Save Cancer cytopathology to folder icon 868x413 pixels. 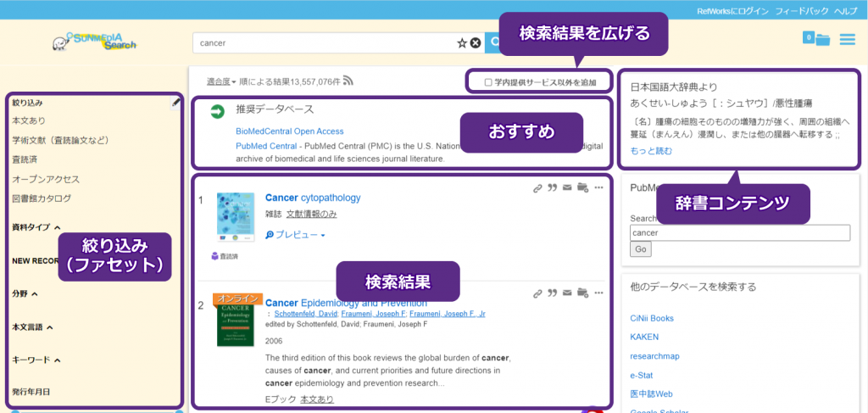581,188
